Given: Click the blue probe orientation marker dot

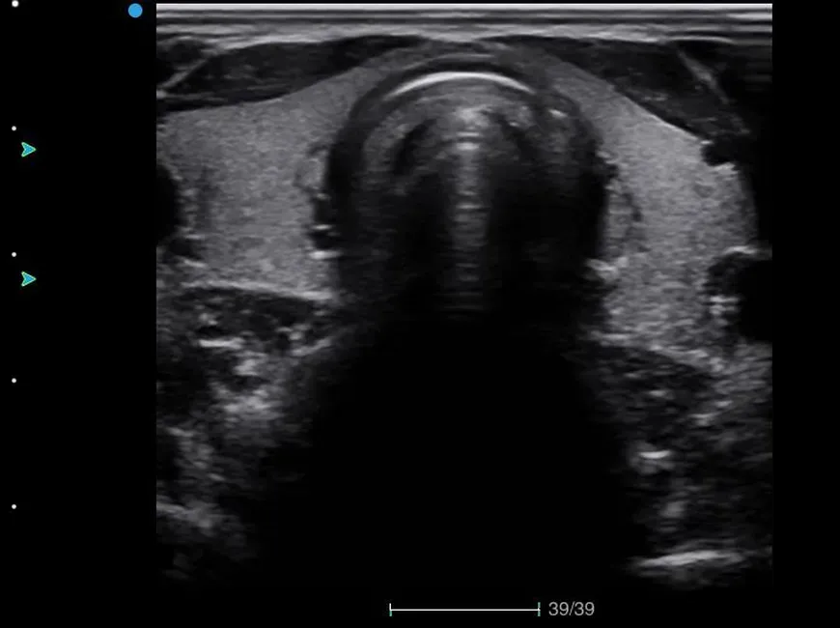Looking at the screenshot, I should (x=135, y=11).
